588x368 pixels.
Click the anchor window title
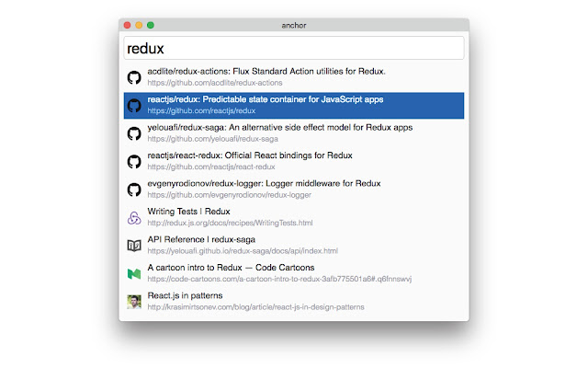coord(294,25)
